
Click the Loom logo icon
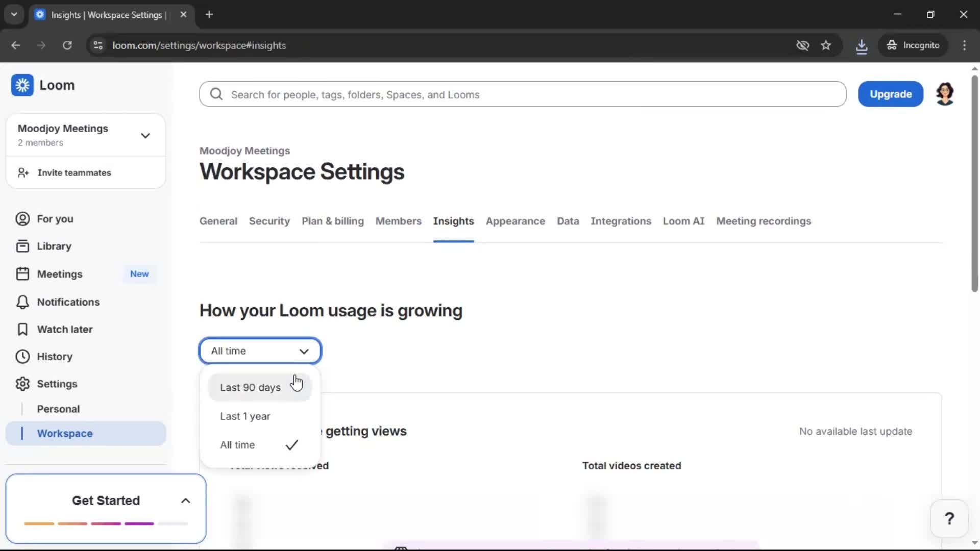(x=22, y=85)
